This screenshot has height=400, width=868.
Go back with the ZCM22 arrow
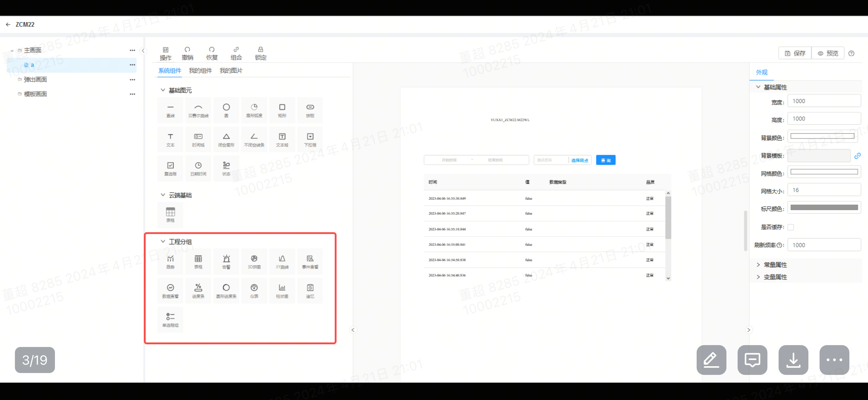(x=8, y=24)
